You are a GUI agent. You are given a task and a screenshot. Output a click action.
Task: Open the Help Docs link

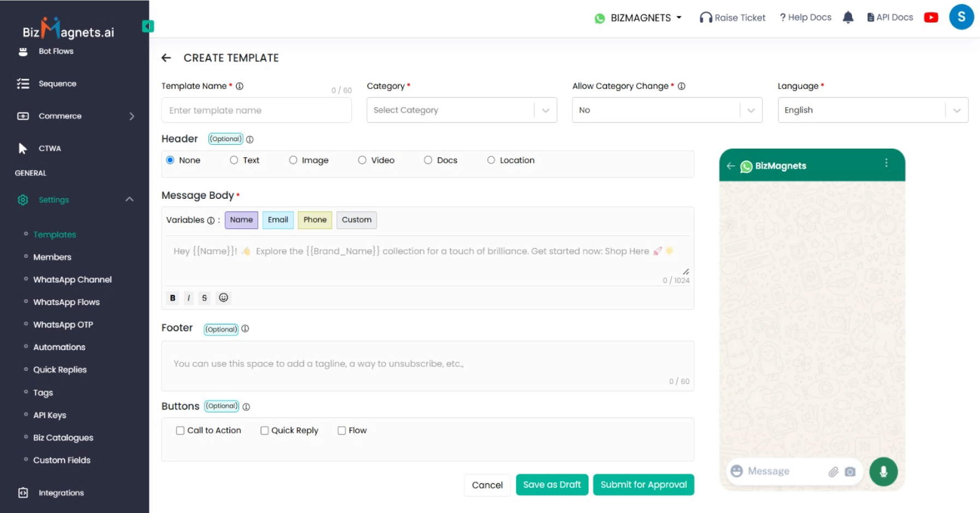805,17
